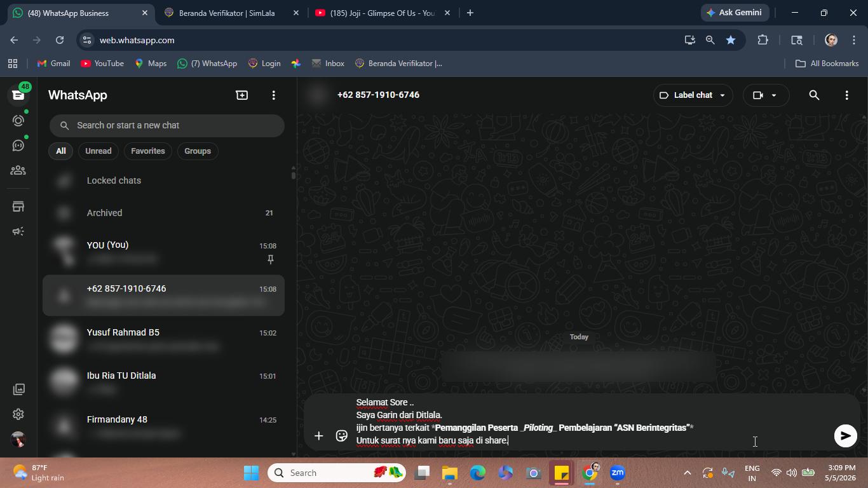868x488 pixels.
Task: Select the Unread filter chip
Action: (98, 151)
